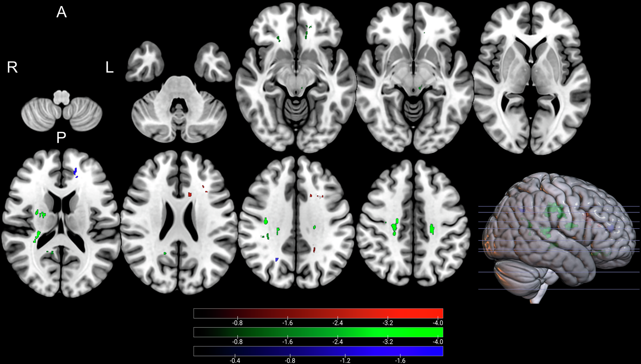Click the 'L' left-side orientation label
641x364 pixels.
109,67
